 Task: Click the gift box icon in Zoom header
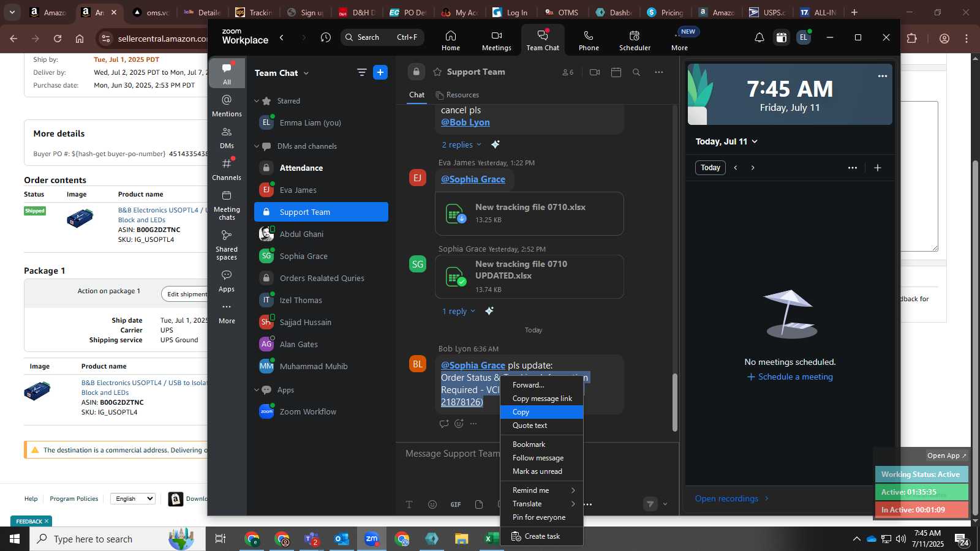(782, 38)
